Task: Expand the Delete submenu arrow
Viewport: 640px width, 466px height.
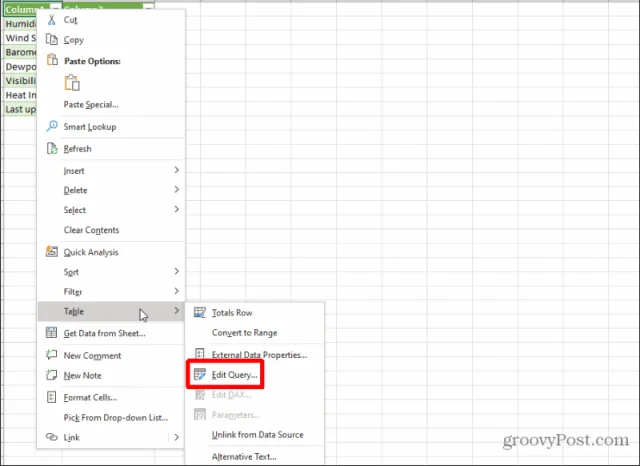Action: pyautogui.click(x=176, y=189)
